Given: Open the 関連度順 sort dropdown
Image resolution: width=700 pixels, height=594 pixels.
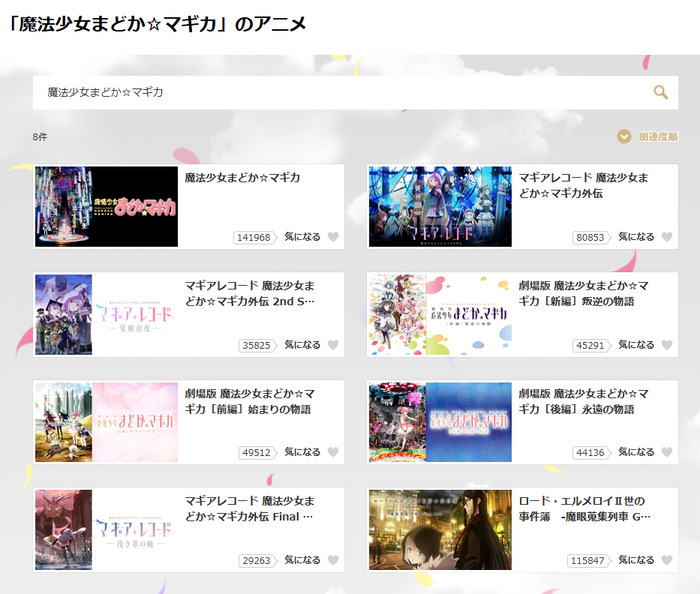Looking at the screenshot, I should (648, 136).
